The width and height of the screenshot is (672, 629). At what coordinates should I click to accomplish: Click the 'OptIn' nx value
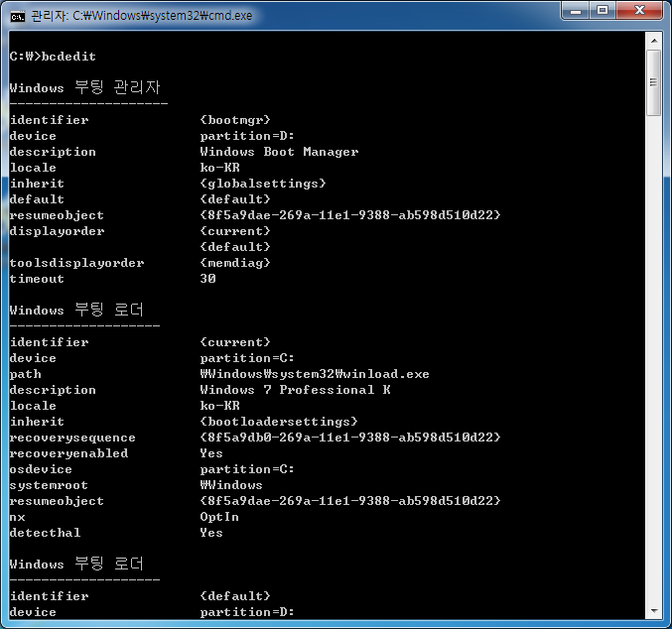(x=219, y=517)
